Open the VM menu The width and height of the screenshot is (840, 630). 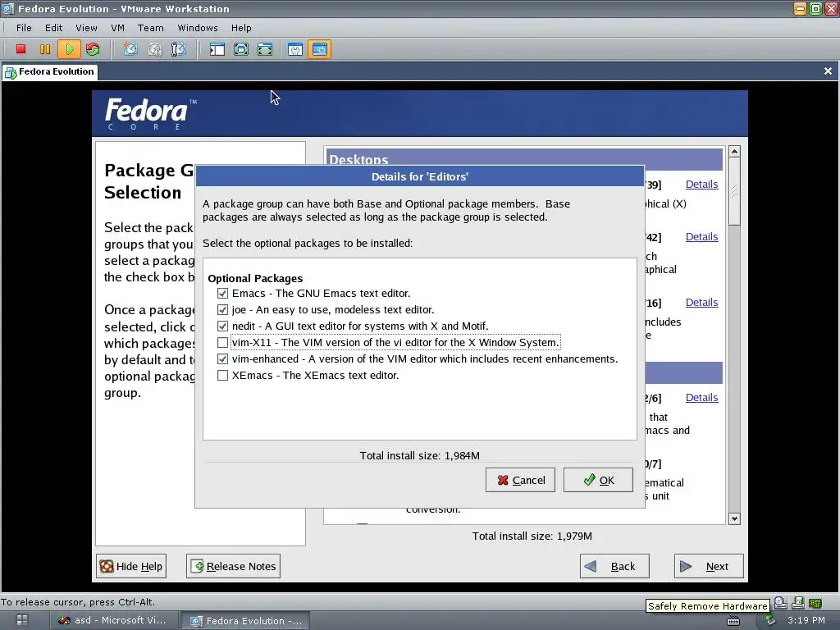tap(118, 28)
